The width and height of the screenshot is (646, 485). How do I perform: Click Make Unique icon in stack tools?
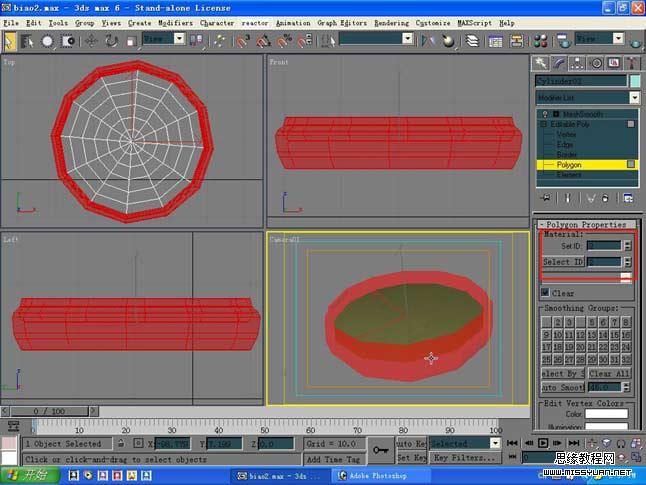(x=591, y=198)
